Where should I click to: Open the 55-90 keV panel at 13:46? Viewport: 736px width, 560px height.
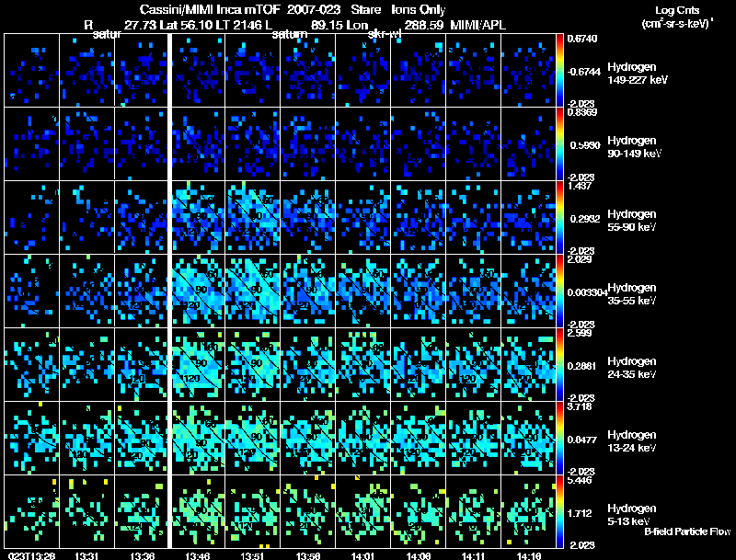click(x=197, y=217)
